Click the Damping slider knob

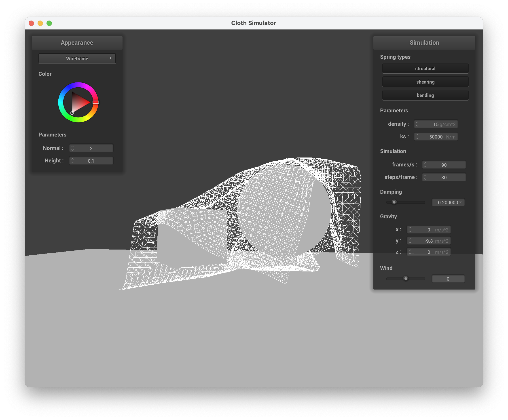(394, 202)
